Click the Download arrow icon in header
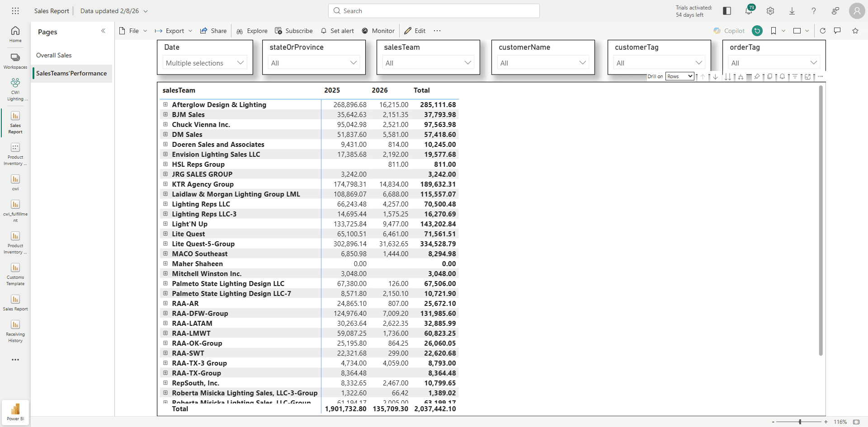Screen dimensions: 868x427 coord(792,11)
